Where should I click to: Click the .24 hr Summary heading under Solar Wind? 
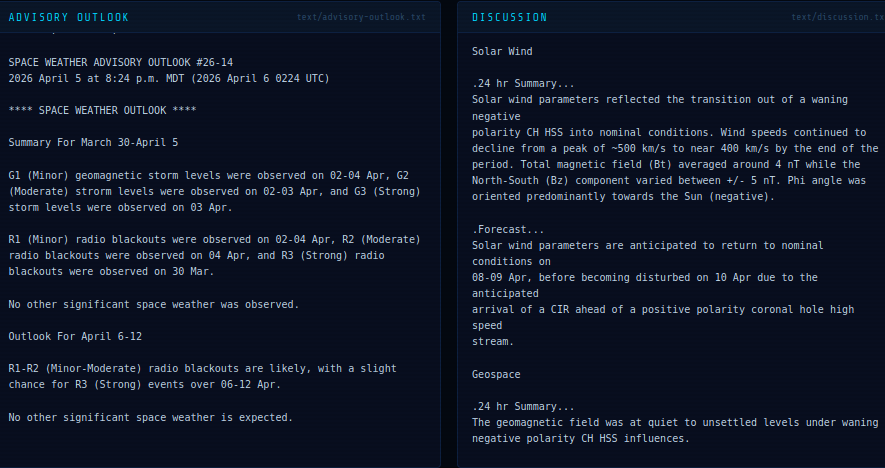coord(523,83)
